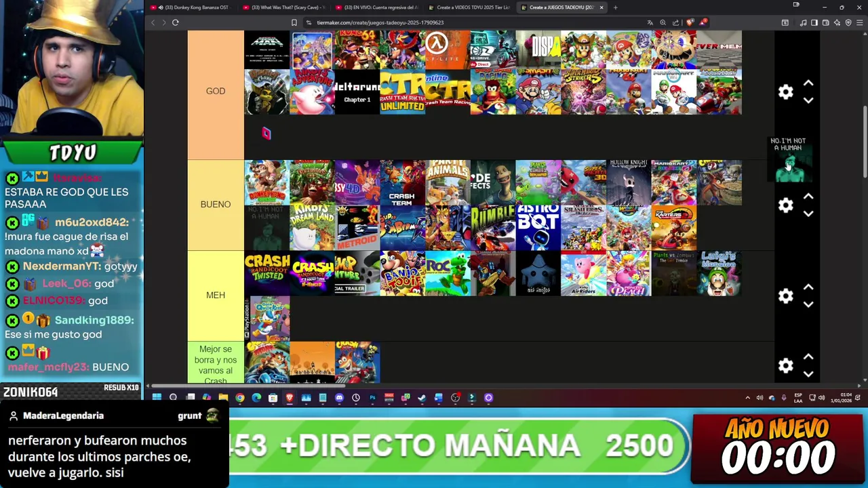The width and height of the screenshot is (868, 488).
Task: Move bottom Crash tier row down
Action: (808, 374)
